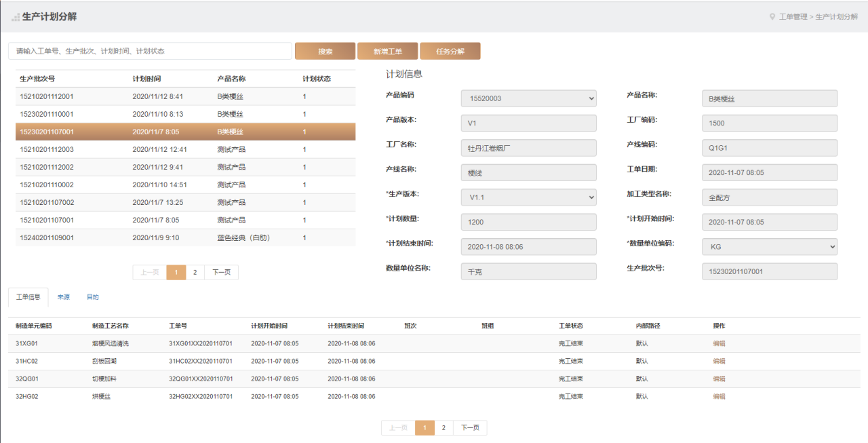Click 下一页 under the work order table
This screenshot has height=443, width=868.
[x=470, y=428]
